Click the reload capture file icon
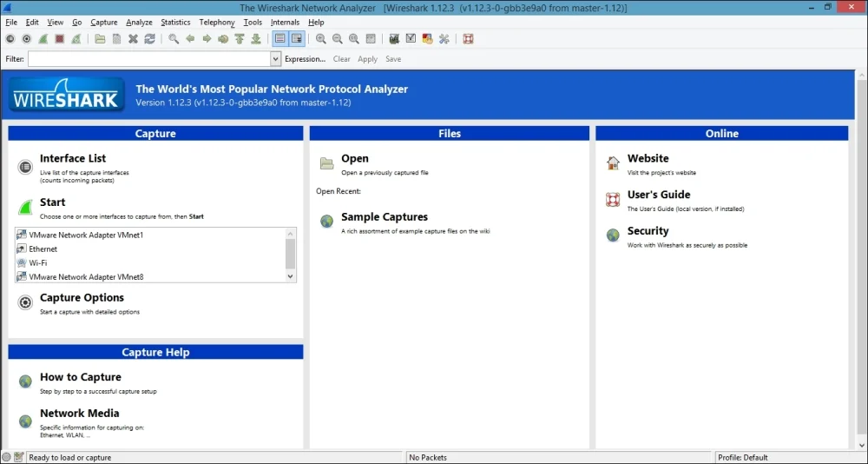868x464 pixels. point(149,39)
